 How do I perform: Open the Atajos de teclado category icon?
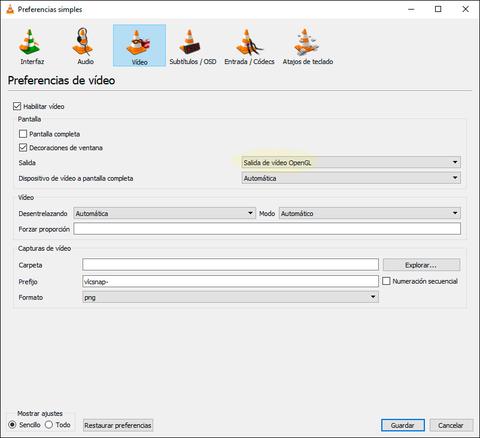coord(308,46)
